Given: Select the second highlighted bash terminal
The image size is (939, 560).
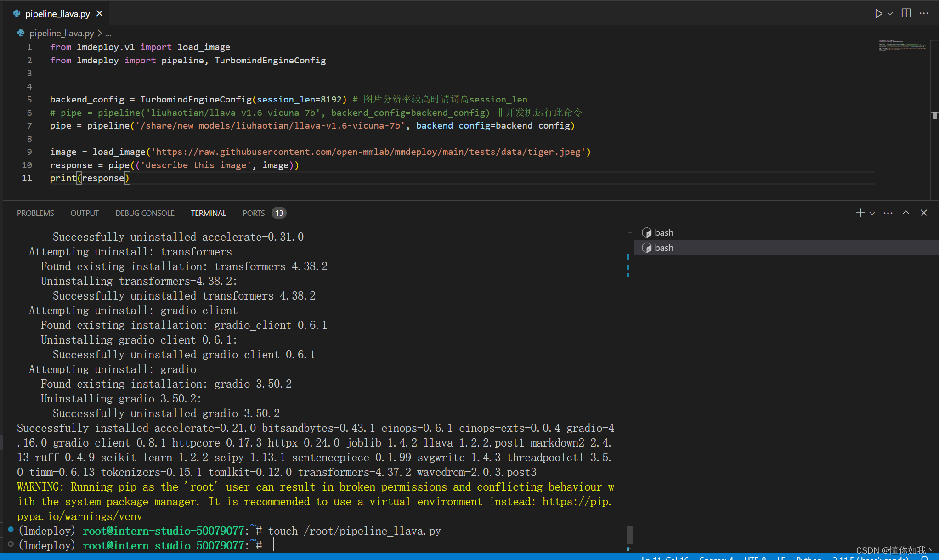Looking at the screenshot, I should point(786,248).
